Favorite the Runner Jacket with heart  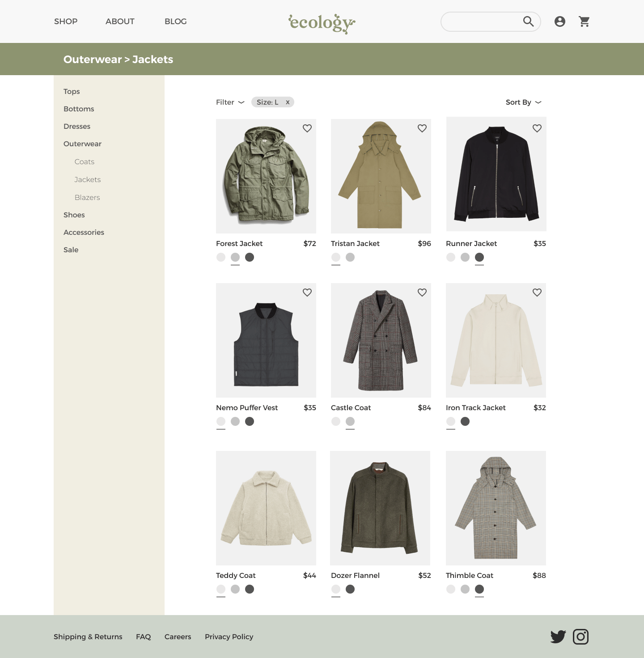pos(537,128)
